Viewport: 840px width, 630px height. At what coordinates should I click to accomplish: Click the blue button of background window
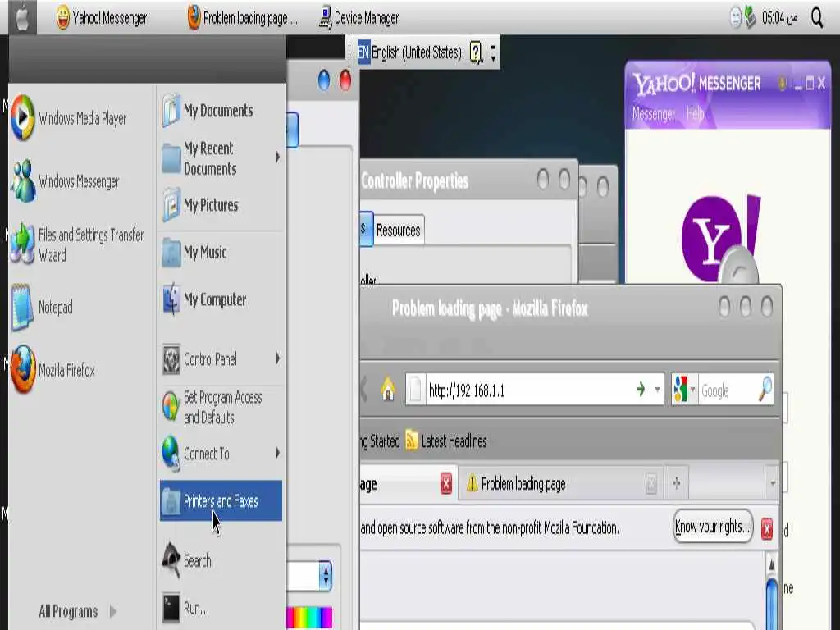(x=323, y=80)
